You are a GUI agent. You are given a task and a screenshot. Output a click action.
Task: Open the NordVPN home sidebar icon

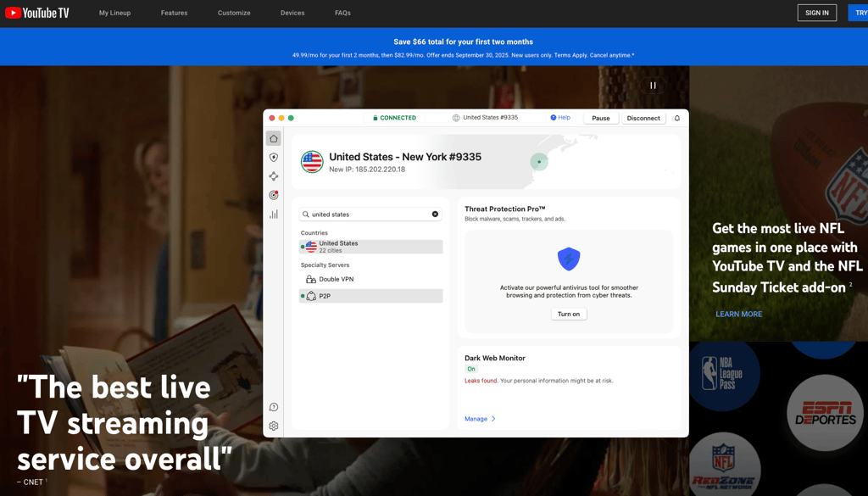pyautogui.click(x=274, y=138)
